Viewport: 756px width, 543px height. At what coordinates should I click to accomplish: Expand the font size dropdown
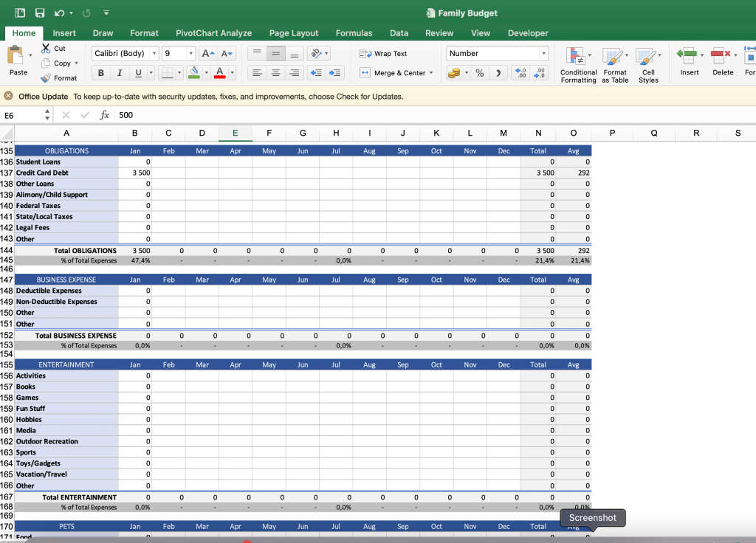(190, 53)
